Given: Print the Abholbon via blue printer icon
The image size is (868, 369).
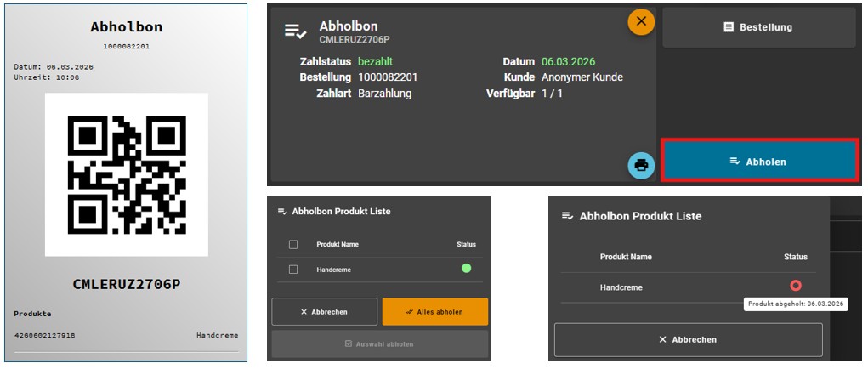Looking at the screenshot, I should click(641, 166).
